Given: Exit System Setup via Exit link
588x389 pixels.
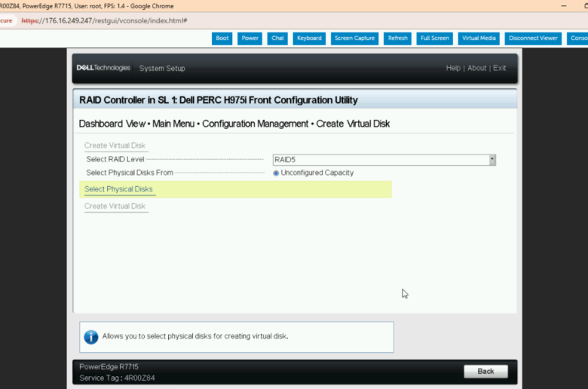Looking at the screenshot, I should pos(499,68).
